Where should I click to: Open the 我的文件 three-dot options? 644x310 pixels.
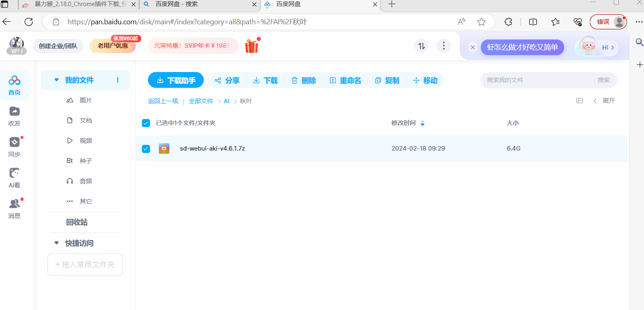(118, 80)
